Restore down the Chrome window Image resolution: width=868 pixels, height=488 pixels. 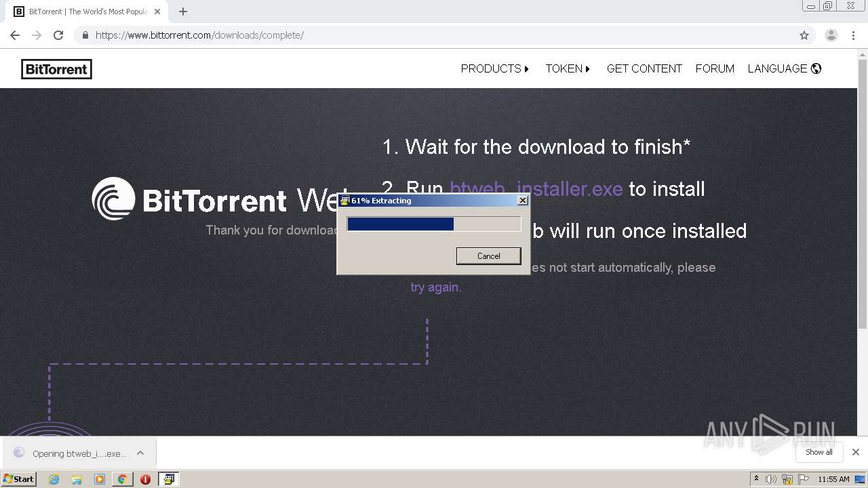coord(827,6)
